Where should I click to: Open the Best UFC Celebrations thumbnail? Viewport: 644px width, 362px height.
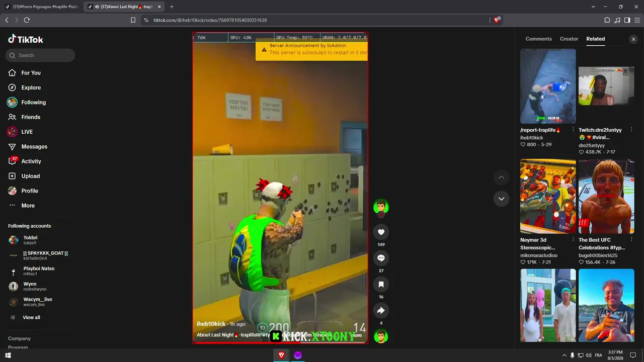[606, 197]
